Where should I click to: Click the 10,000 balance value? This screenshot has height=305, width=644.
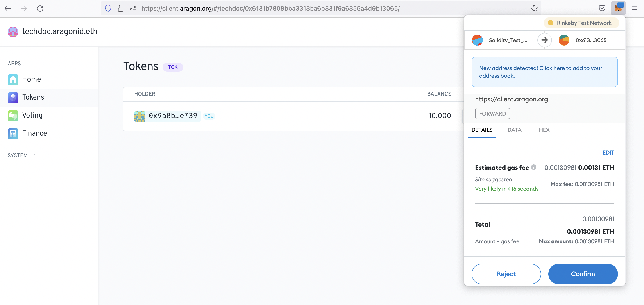440,116
